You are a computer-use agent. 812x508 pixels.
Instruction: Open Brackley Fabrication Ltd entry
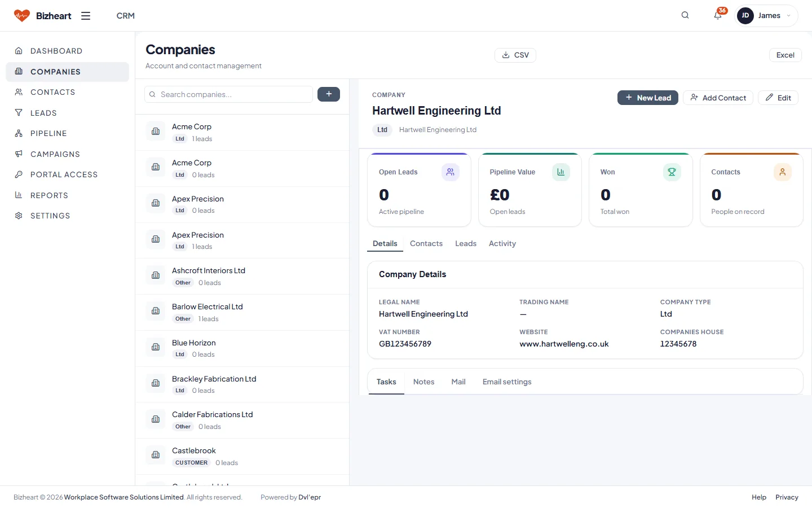pos(242,384)
